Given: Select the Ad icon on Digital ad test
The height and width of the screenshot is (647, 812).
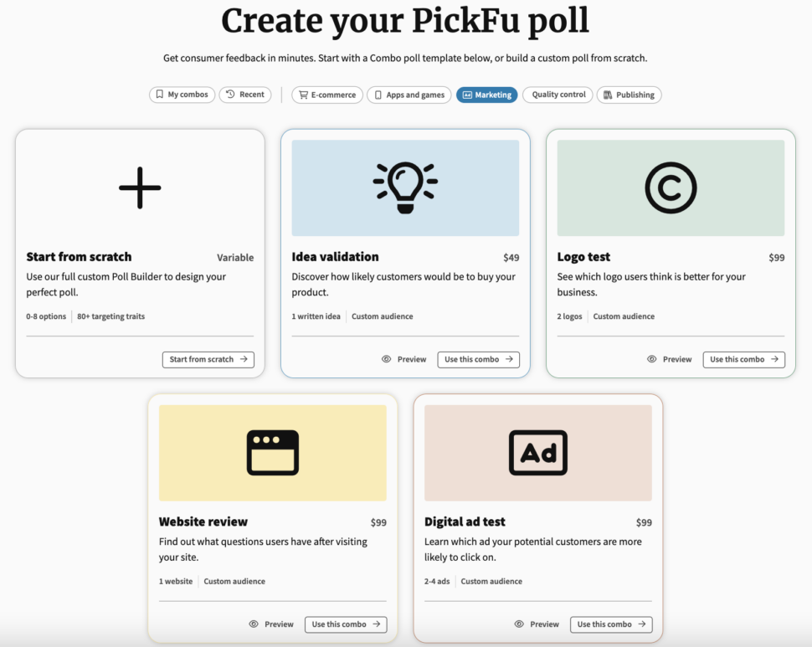Looking at the screenshot, I should [537, 452].
